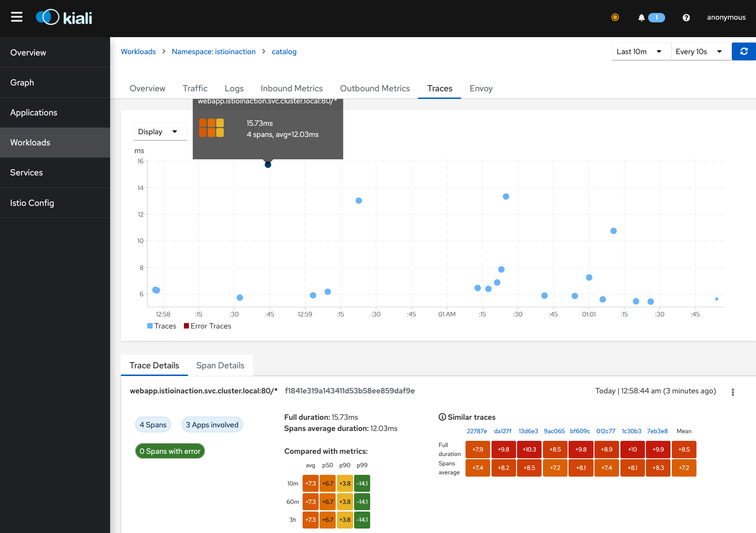Open similar trace 9ac065

(554, 431)
